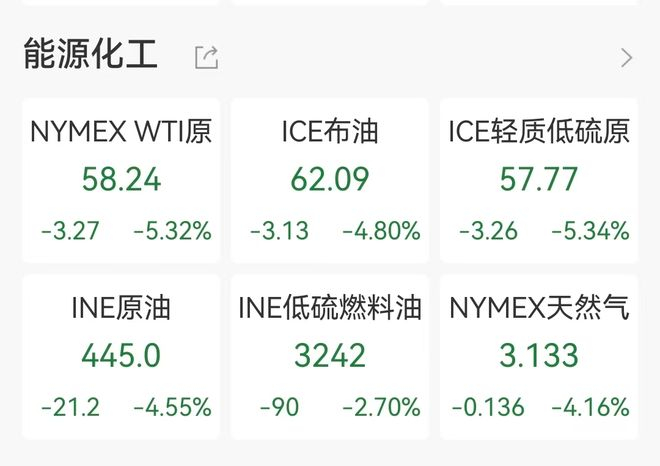
Task: Tap the -21.2 price change
Action: coord(70,408)
